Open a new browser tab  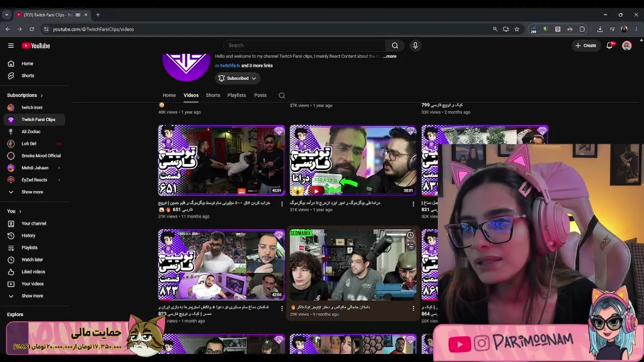click(98, 15)
